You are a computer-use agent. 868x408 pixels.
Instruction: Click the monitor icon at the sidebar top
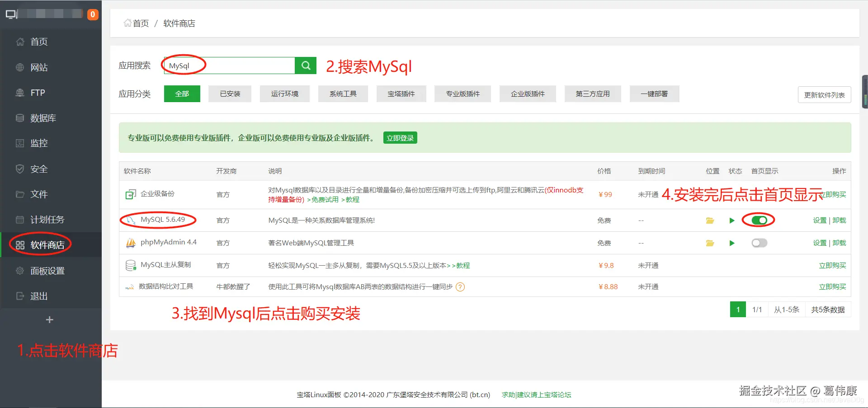coord(11,14)
